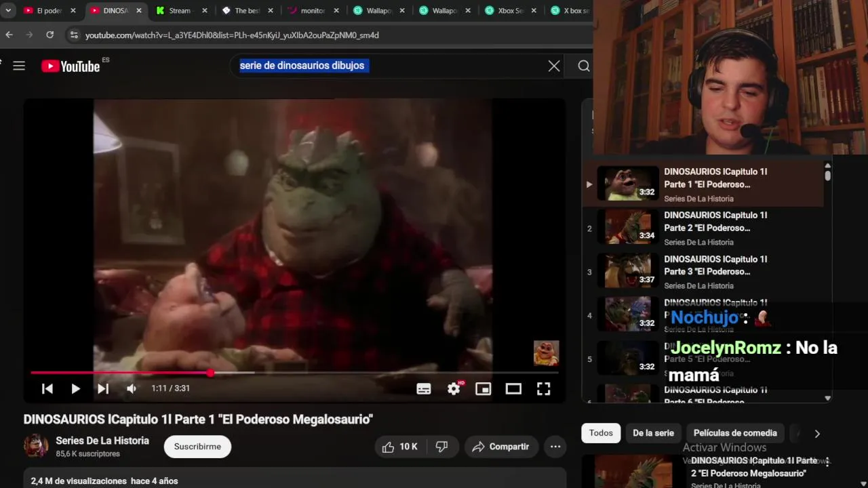Open playlist video titled Parte 3
The height and width of the screenshot is (488, 868).
(715, 265)
